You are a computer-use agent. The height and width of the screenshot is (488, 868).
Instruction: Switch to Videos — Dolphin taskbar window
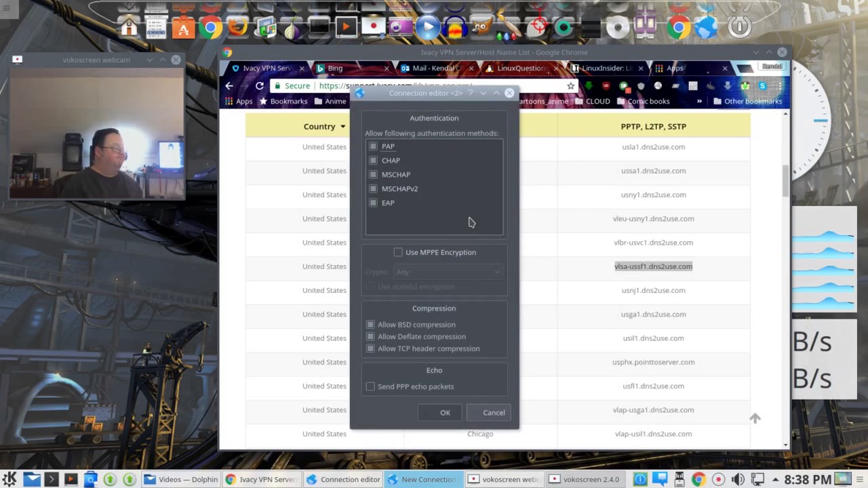[x=180, y=479]
